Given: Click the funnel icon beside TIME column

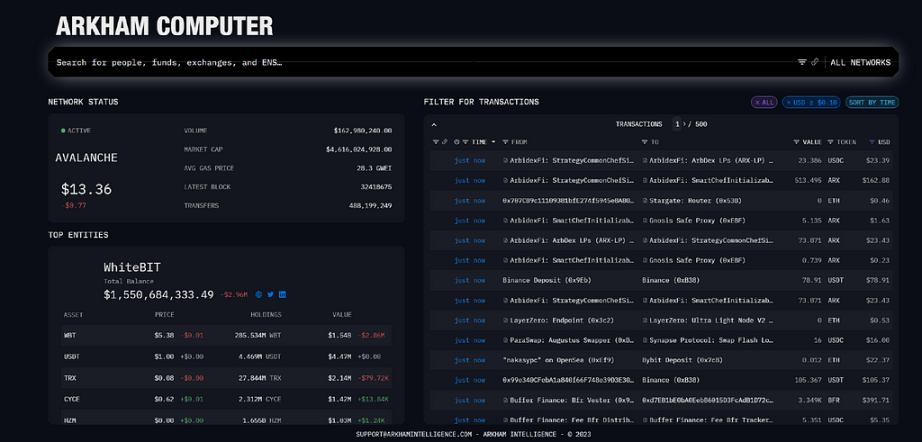Looking at the screenshot, I should pos(465,142).
